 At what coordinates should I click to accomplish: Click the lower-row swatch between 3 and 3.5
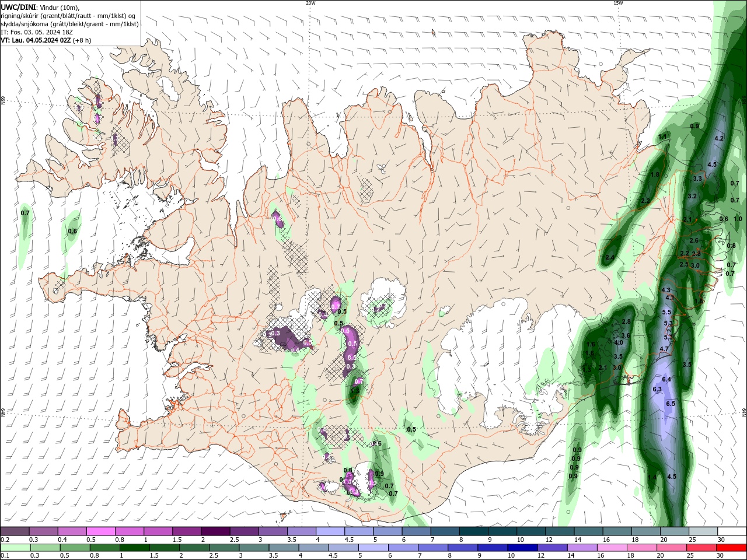(x=254, y=548)
